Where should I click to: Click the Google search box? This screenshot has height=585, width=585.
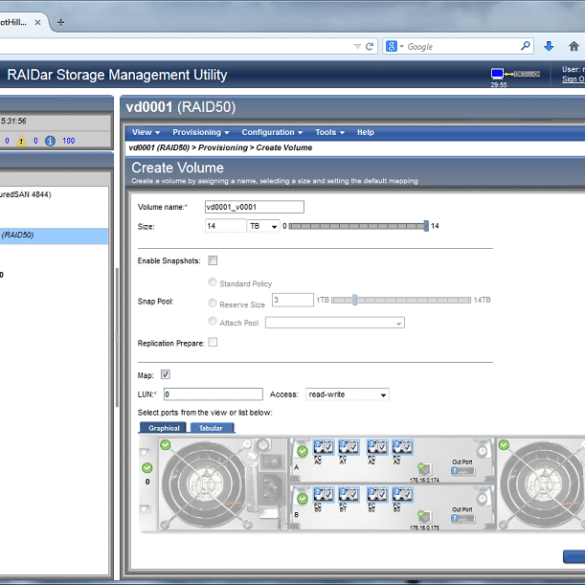pyautogui.click(x=463, y=46)
